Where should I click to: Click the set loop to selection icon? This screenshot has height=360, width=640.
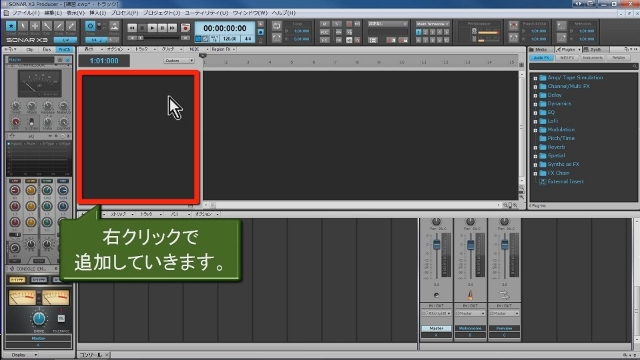[276, 38]
